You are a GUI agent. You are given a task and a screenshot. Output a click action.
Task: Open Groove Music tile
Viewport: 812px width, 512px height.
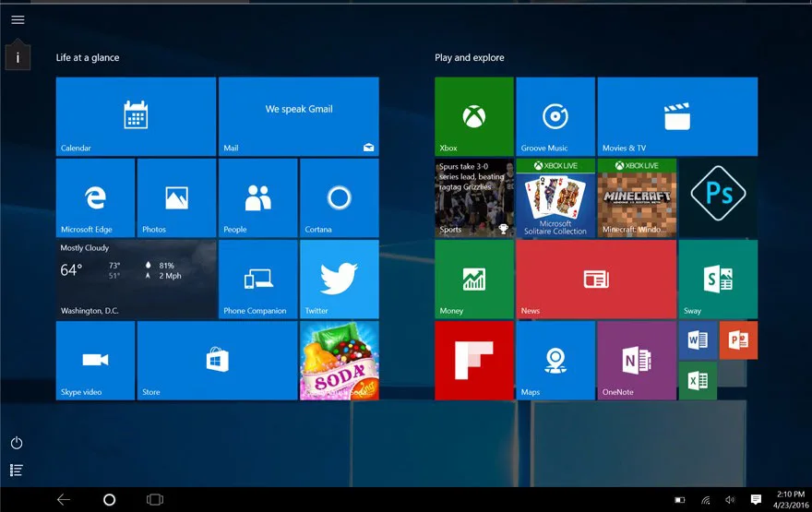(555, 116)
